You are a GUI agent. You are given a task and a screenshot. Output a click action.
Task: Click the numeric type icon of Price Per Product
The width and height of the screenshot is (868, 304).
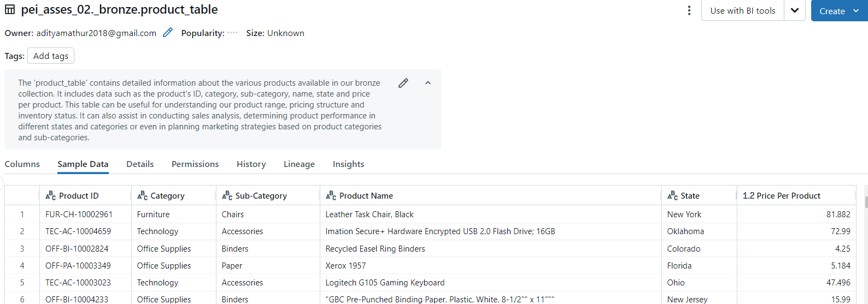coord(748,195)
